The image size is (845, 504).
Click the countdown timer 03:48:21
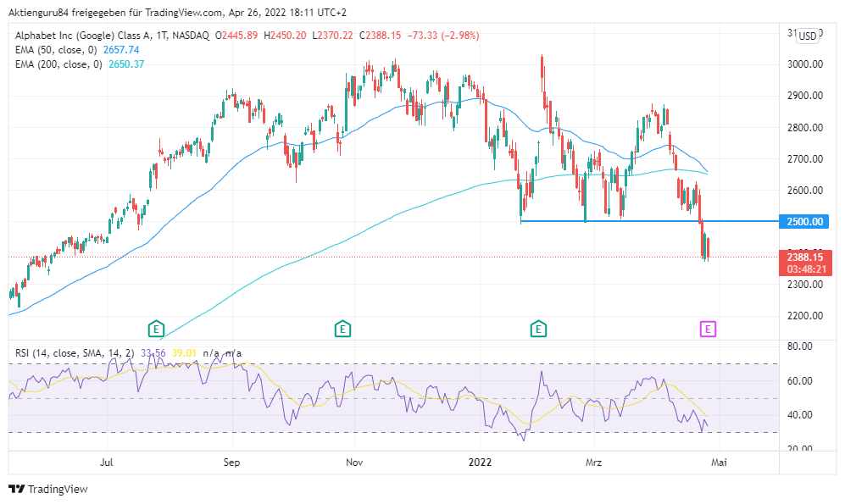click(805, 269)
